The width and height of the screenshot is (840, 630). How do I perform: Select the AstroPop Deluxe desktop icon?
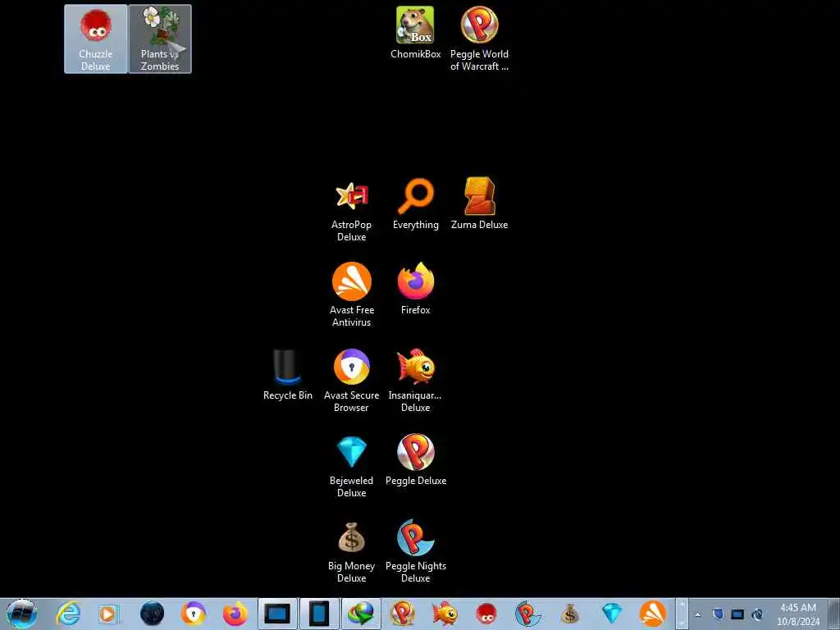click(351, 211)
